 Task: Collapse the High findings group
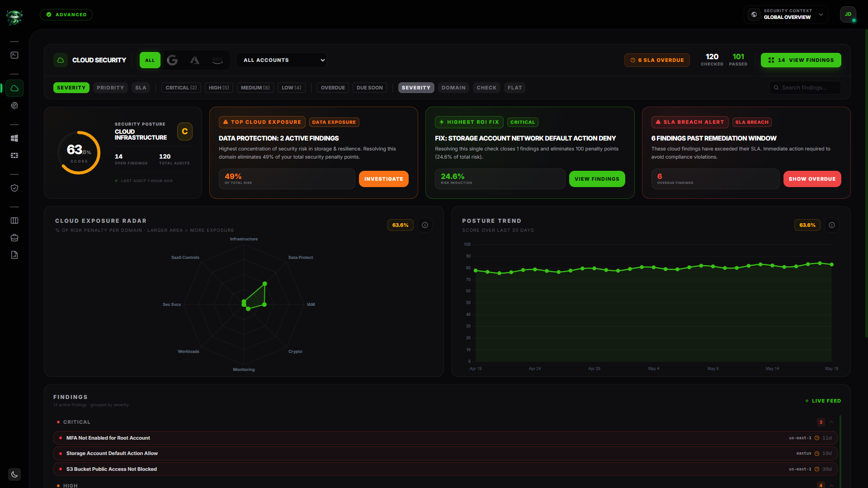831,485
